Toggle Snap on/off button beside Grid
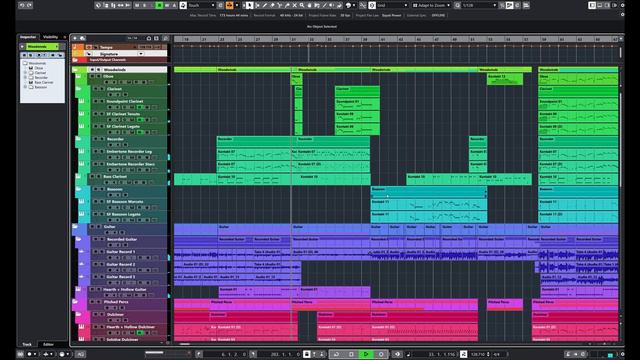 coord(372,5)
